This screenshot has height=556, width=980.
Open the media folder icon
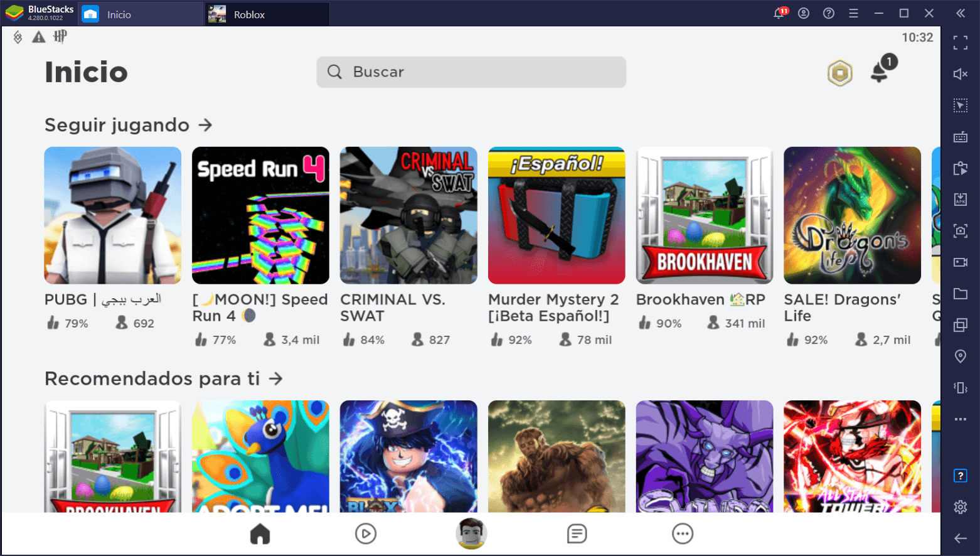[x=961, y=294]
